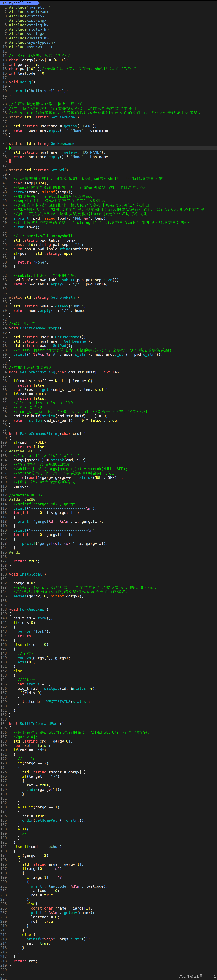Click the "gargc--;" statement
The image size is (217, 980).
pos(22,486)
